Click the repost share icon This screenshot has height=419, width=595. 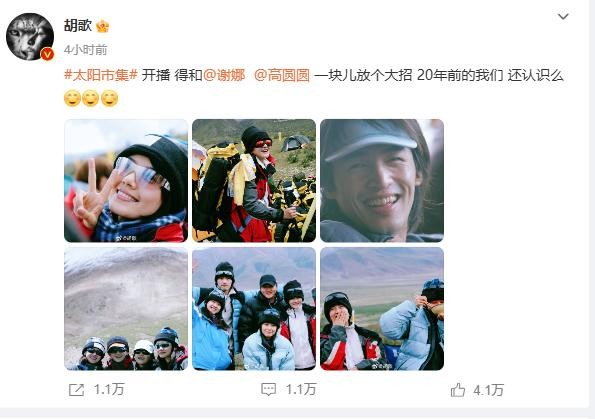(x=76, y=390)
